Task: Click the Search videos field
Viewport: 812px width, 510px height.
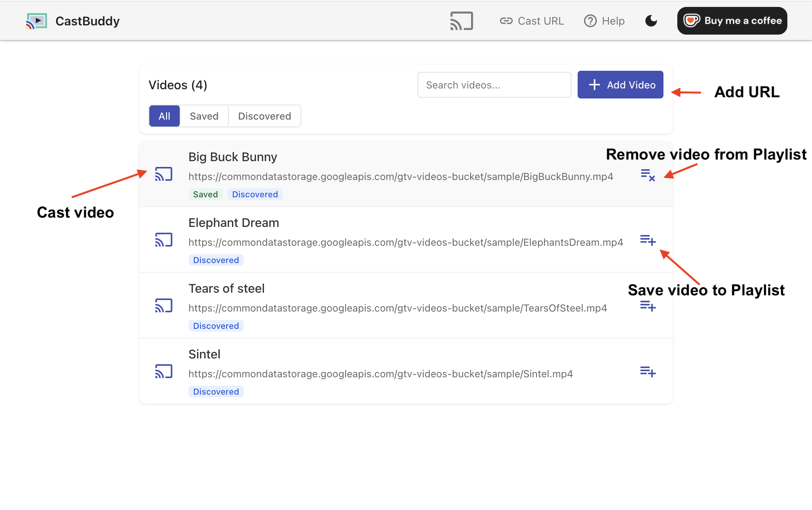Action: (x=494, y=85)
